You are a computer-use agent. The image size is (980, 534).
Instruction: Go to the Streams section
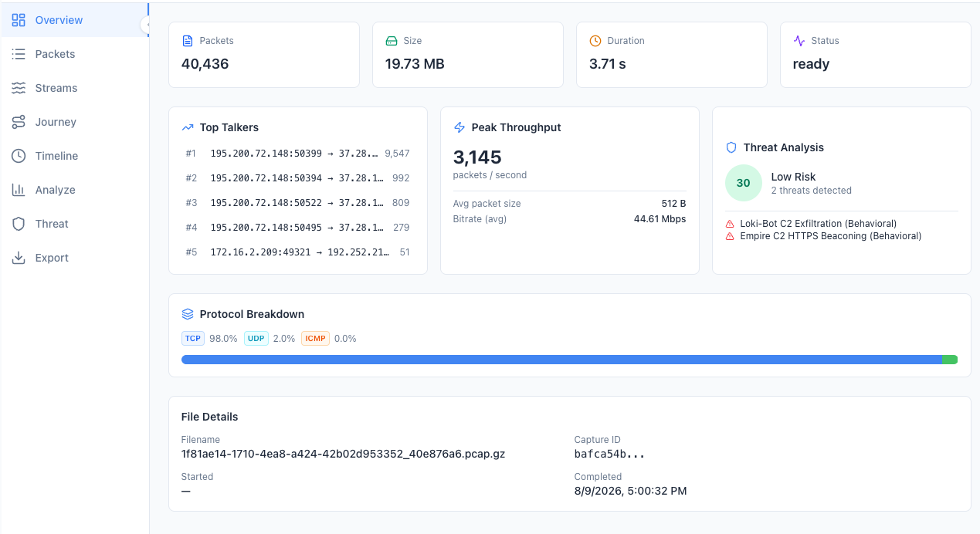[x=74, y=88]
